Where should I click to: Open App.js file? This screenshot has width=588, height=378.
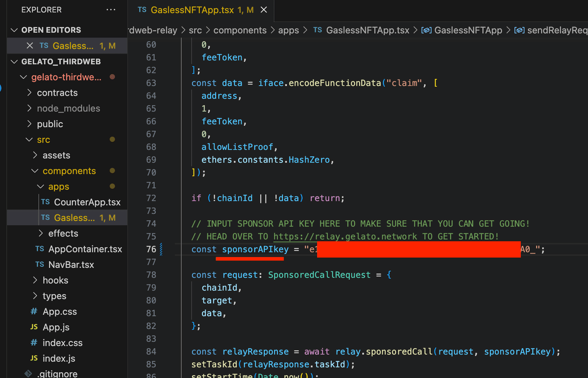pyautogui.click(x=56, y=328)
